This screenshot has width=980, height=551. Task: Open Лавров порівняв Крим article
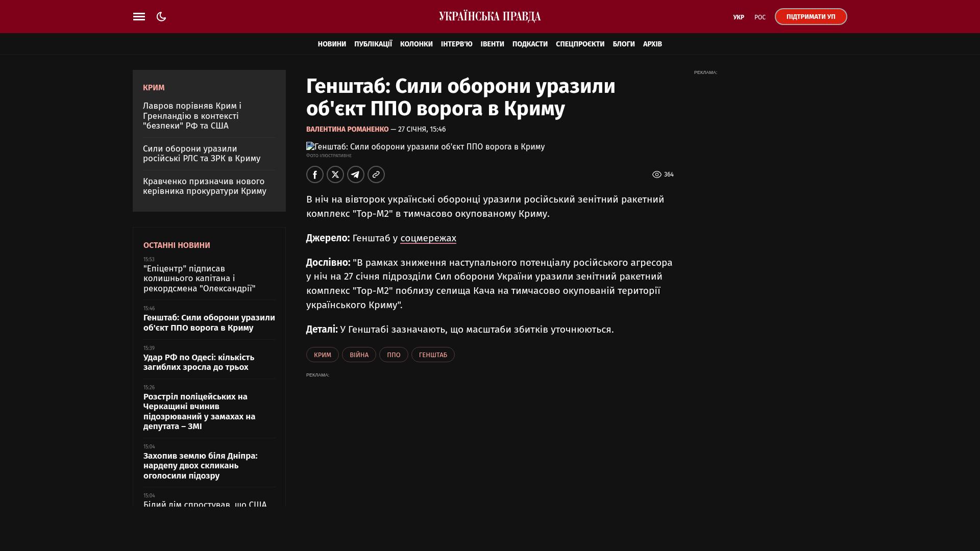(192, 116)
